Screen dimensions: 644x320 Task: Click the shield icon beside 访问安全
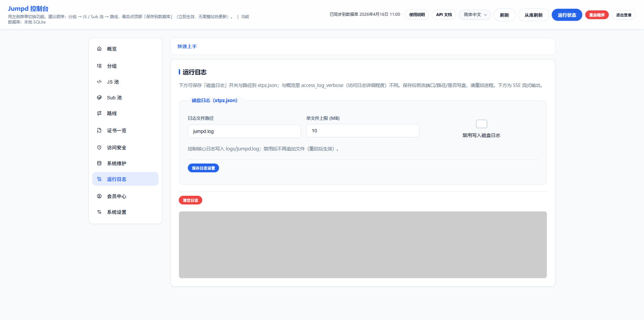99,147
